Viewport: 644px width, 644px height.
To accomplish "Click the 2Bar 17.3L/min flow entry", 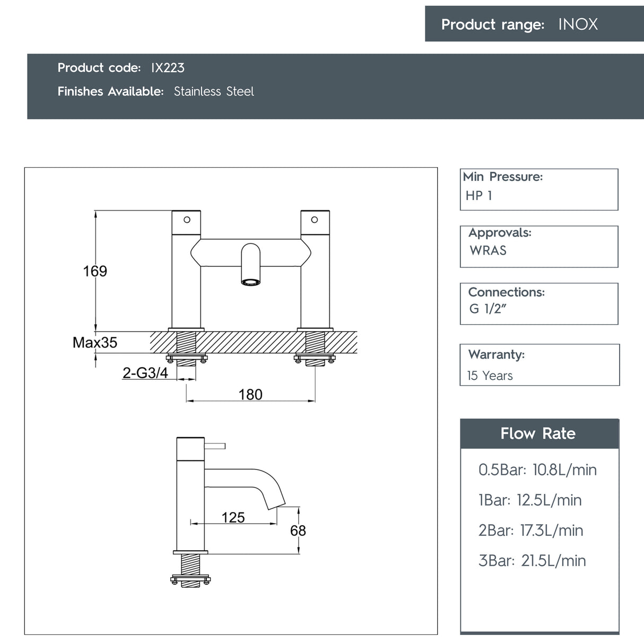I will (x=530, y=530).
